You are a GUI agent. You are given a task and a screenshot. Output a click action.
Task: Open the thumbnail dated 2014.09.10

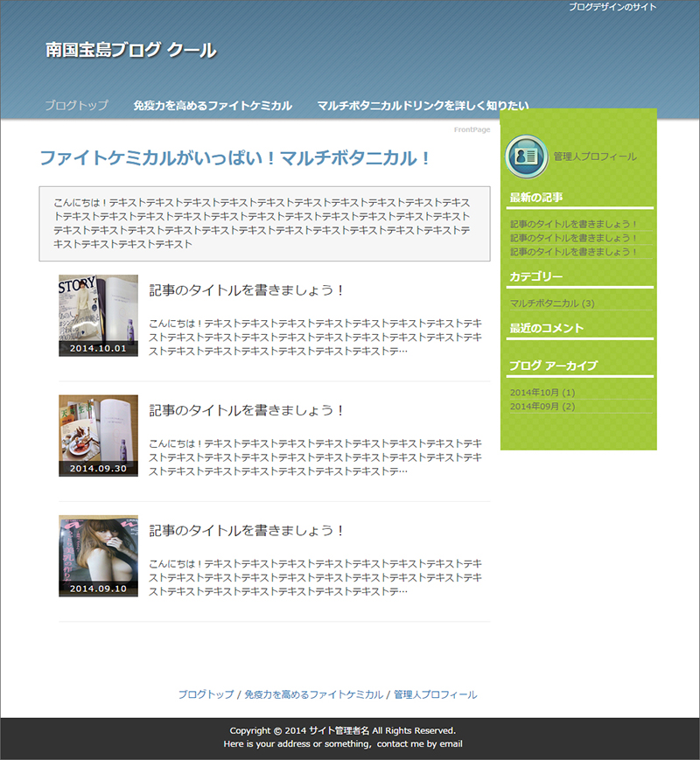[98, 555]
